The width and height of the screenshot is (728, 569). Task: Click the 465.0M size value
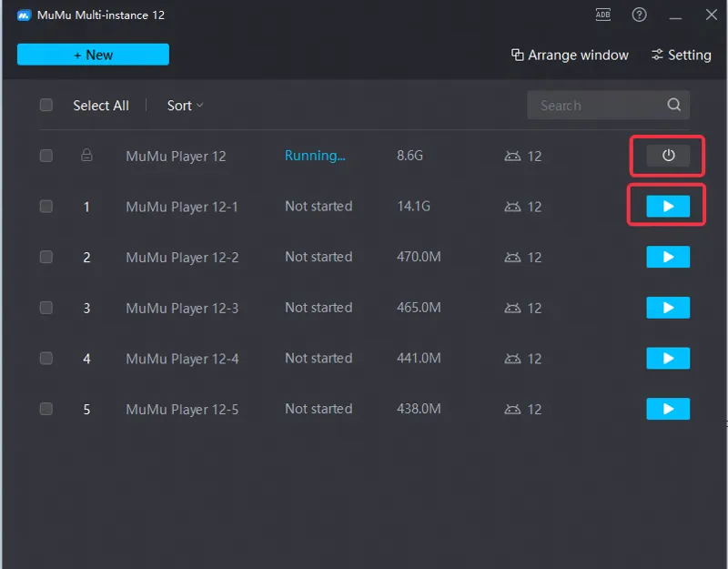click(419, 308)
